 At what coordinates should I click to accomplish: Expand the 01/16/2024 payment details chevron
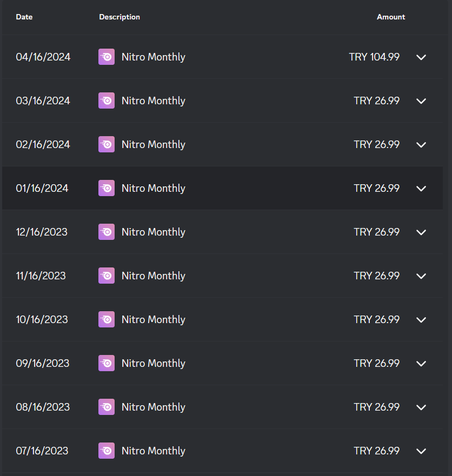[x=421, y=189]
